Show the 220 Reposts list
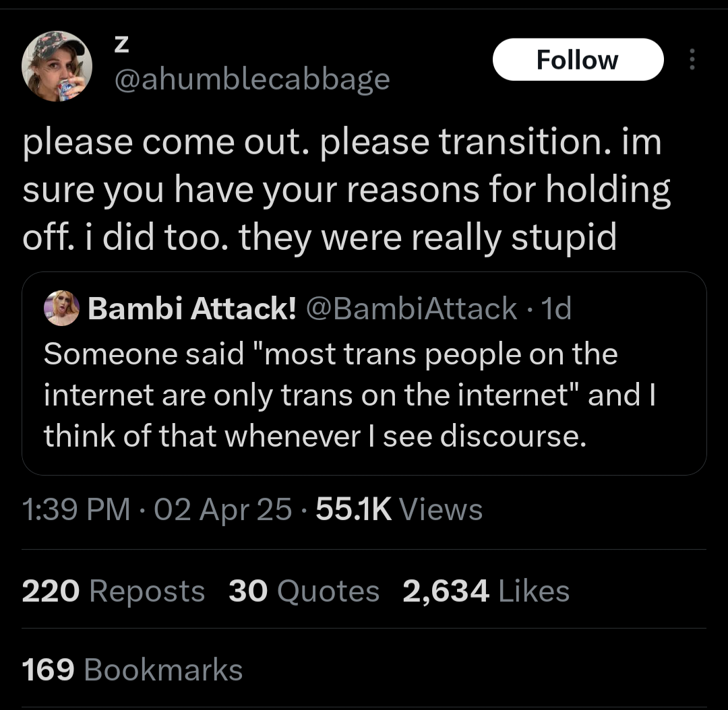This screenshot has width=728, height=710. [x=113, y=591]
